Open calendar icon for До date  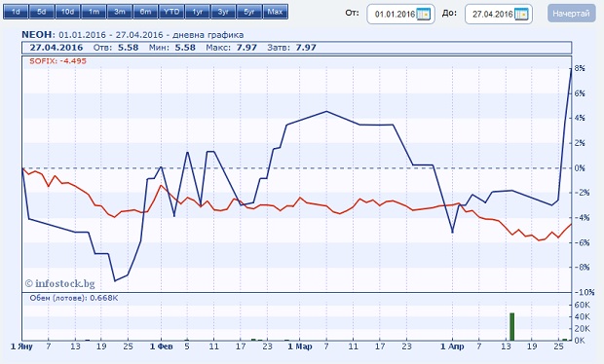(x=521, y=15)
